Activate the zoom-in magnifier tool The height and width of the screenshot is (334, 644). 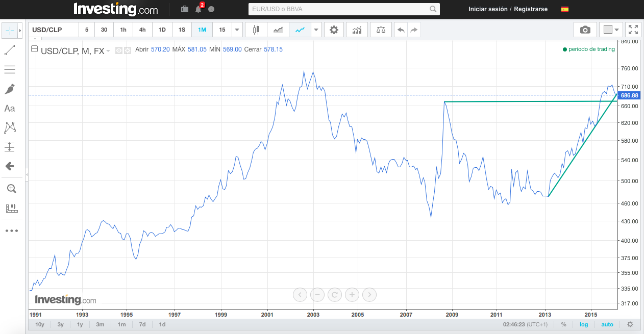coord(11,189)
